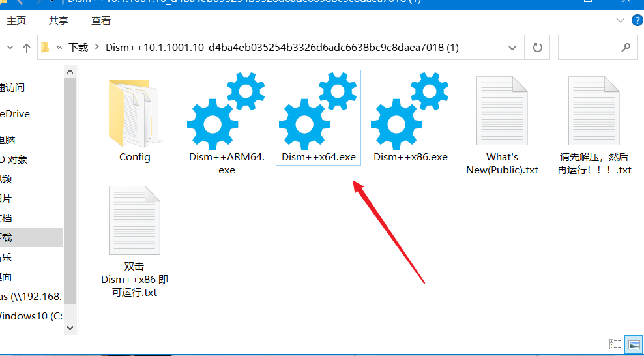
Task: Click the search magnifier icon
Action: tap(626, 47)
